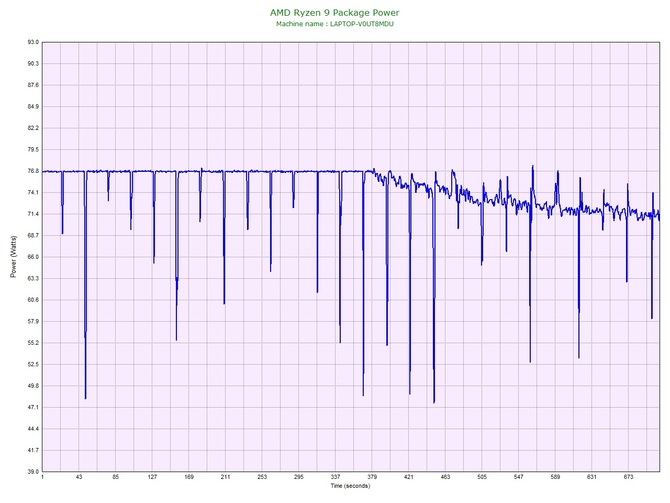The height and width of the screenshot is (503, 670).
Task: Click the 39.0 value at bottom of y-axis
Action: coord(32,471)
